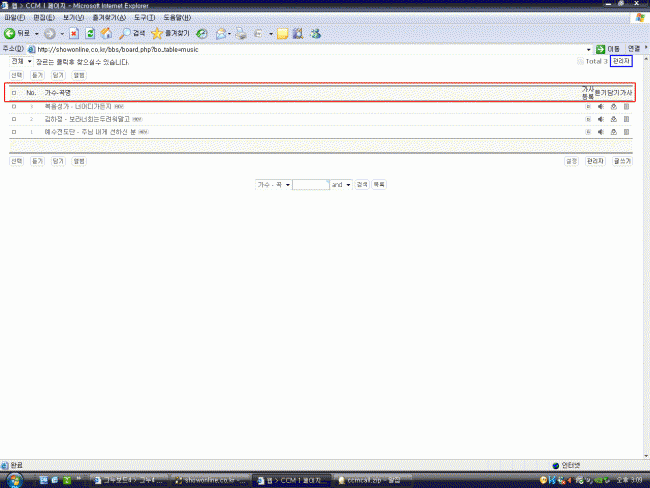
Task: Click the 담기 basket icon for 보라너희는두려워말고 row
Action: coord(614,119)
